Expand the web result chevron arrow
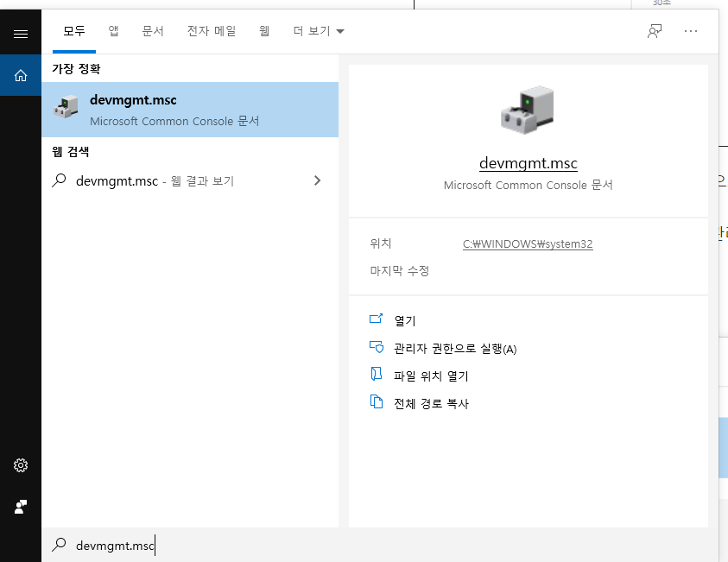The height and width of the screenshot is (562, 728). point(318,180)
